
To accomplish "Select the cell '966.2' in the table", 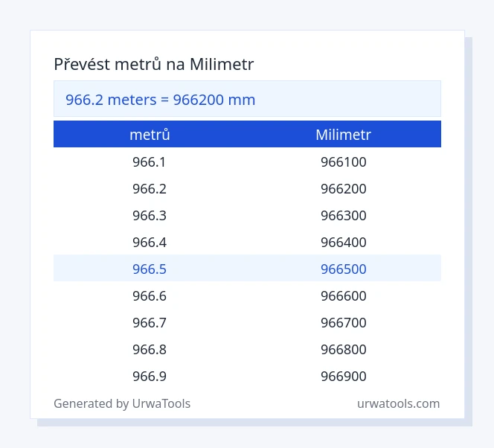I will 150,189.
